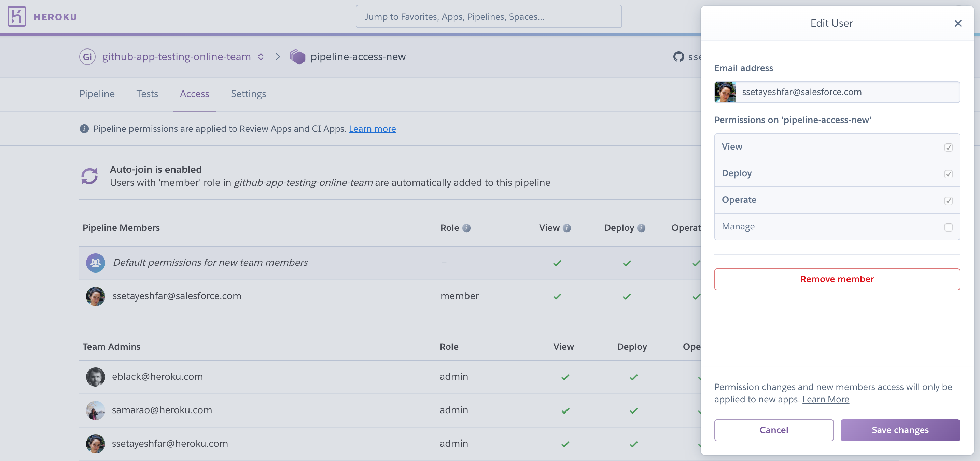Close the Edit User panel
The image size is (980, 461).
[958, 23]
